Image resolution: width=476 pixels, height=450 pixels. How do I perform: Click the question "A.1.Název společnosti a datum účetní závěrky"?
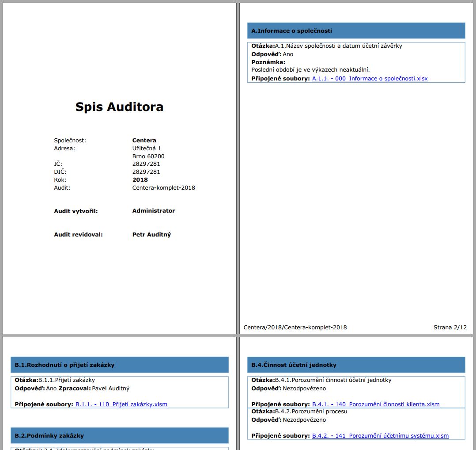(338, 46)
